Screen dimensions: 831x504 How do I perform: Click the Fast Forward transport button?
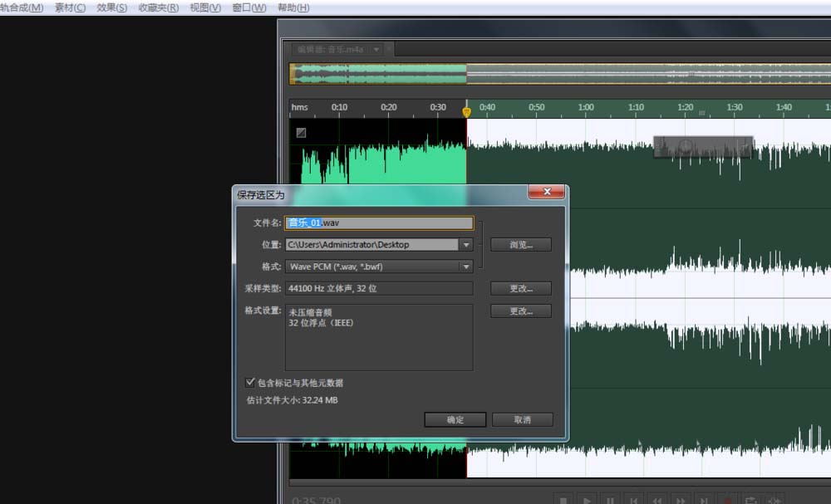click(x=680, y=500)
